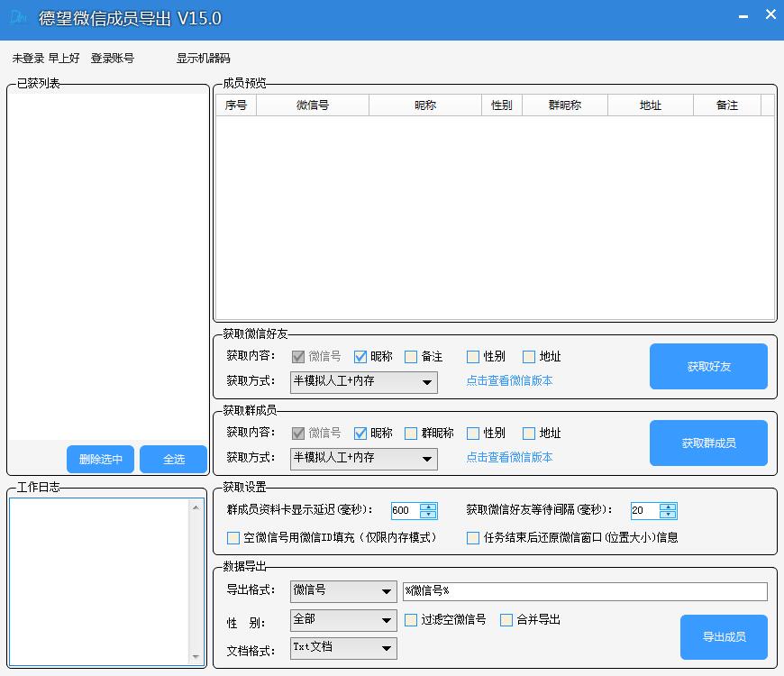Click inside the 工作日志 text area
This screenshot has height=676, width=784.
99,582
